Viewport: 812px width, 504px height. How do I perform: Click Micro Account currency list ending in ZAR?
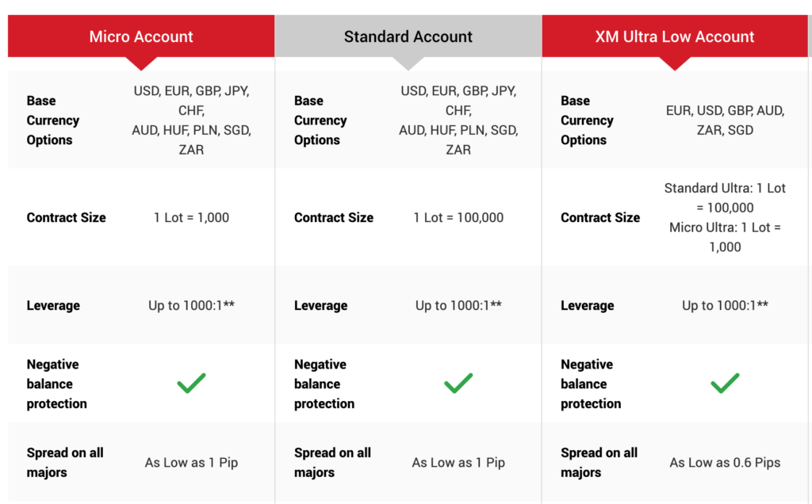[x=192, y=120]
